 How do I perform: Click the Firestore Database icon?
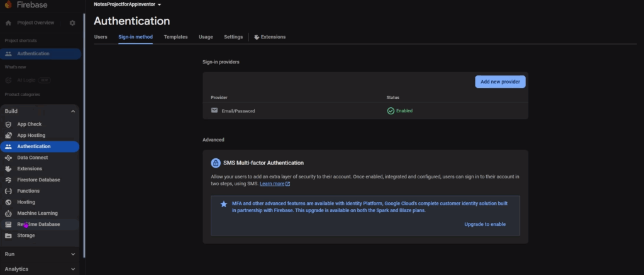point(8,180)
